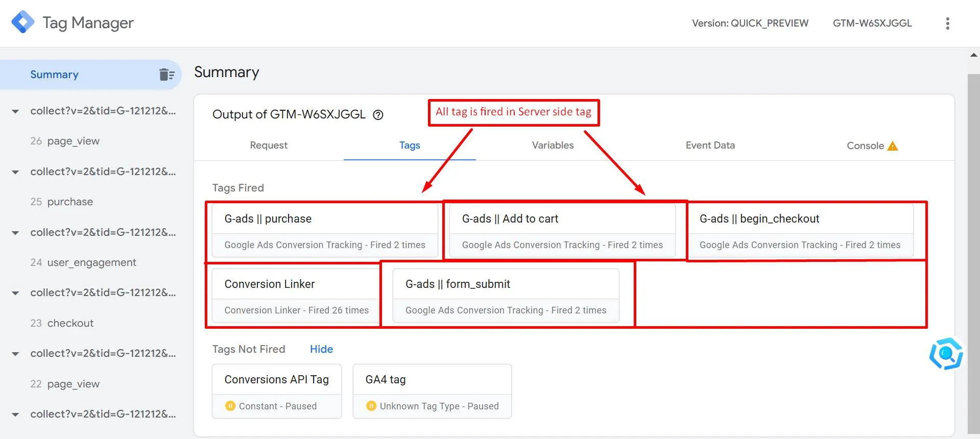Click the Tag Manager logo icon
This screenshot has height=439, width=980.
coord(23,22)
